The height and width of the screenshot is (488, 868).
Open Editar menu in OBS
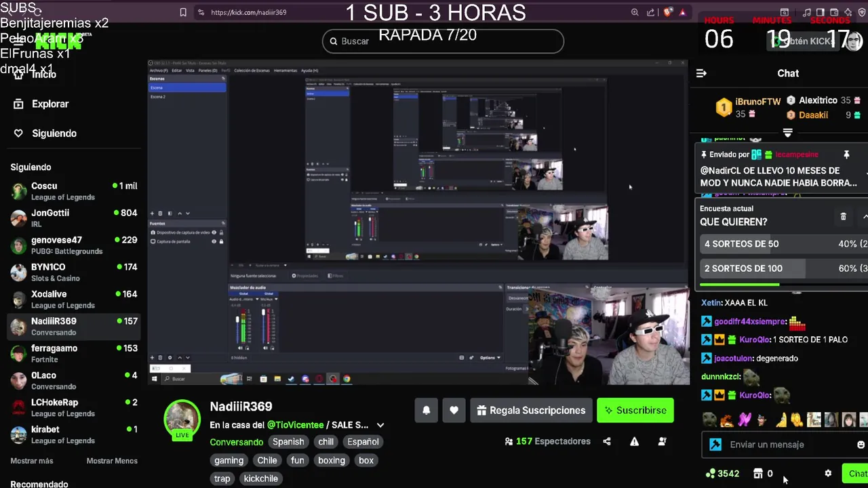(x=176, y=70)
